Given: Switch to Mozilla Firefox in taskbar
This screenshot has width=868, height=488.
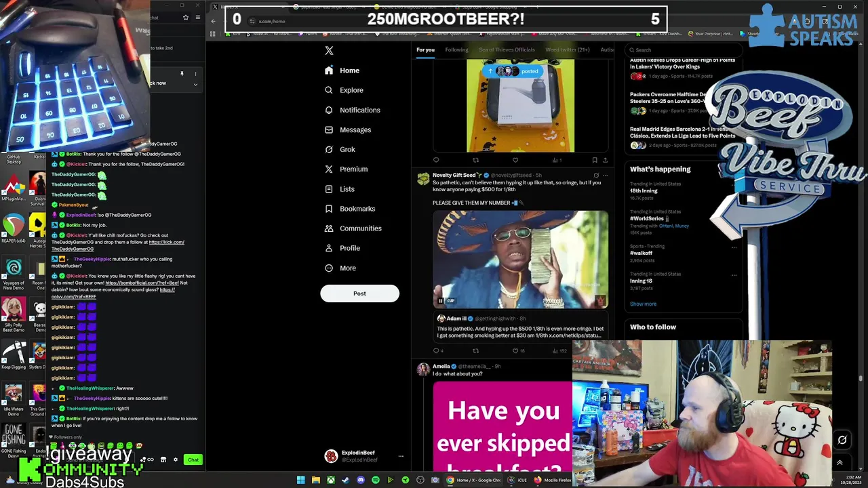Looking at the screenshot, I should (553, 480).
